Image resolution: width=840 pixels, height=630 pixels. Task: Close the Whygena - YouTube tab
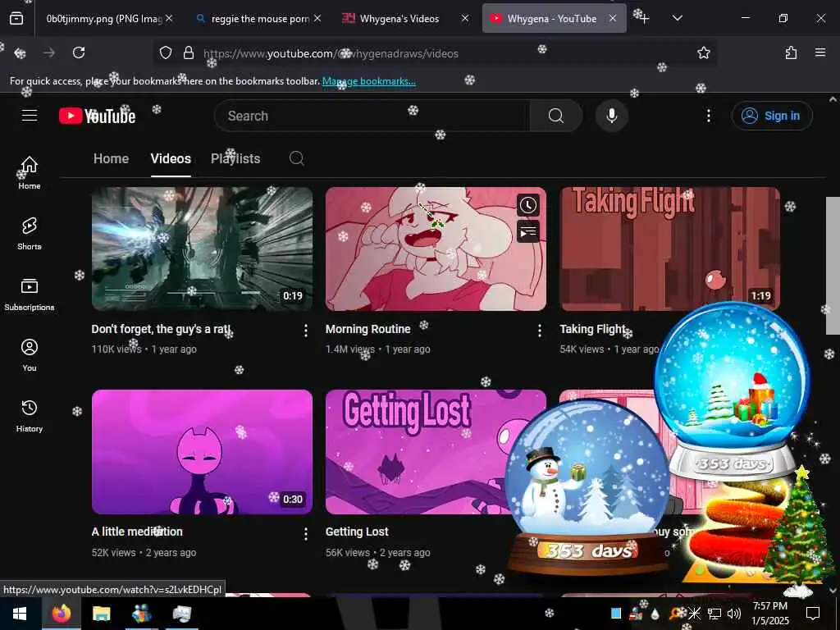click(612, 19)
